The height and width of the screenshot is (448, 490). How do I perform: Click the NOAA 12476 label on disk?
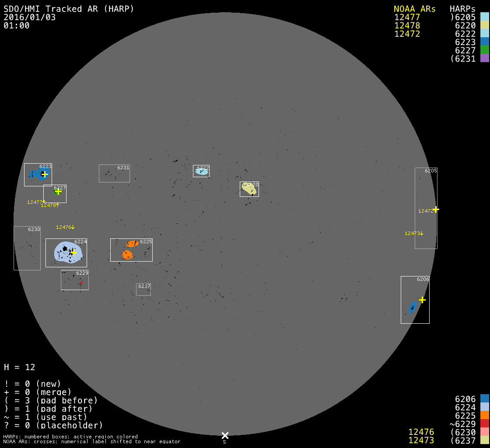[65, 227]
